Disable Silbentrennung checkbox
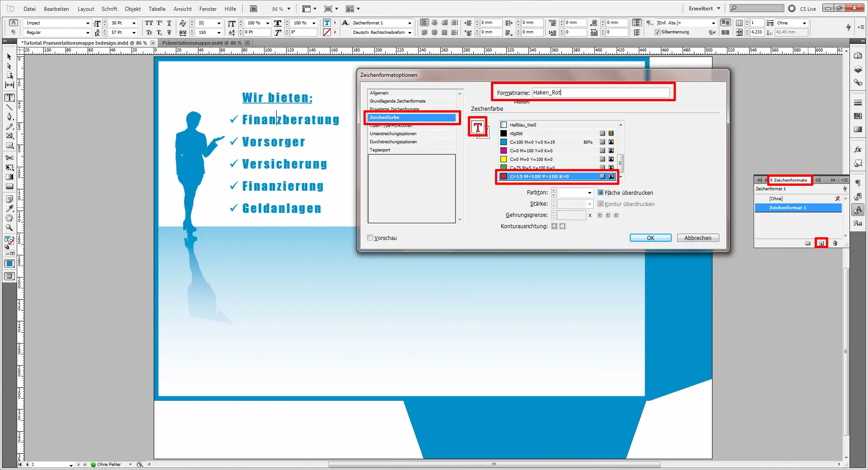Viewport: 868px width, 470px height. 658,32
